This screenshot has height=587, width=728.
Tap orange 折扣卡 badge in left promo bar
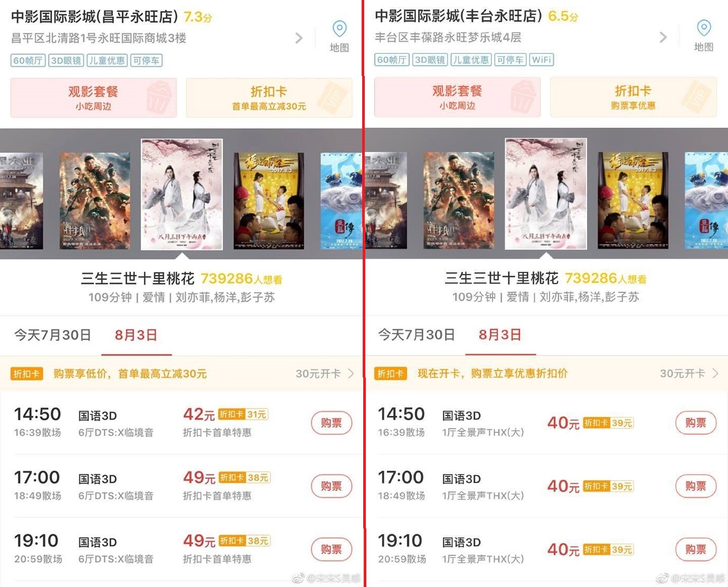[26, 374]
